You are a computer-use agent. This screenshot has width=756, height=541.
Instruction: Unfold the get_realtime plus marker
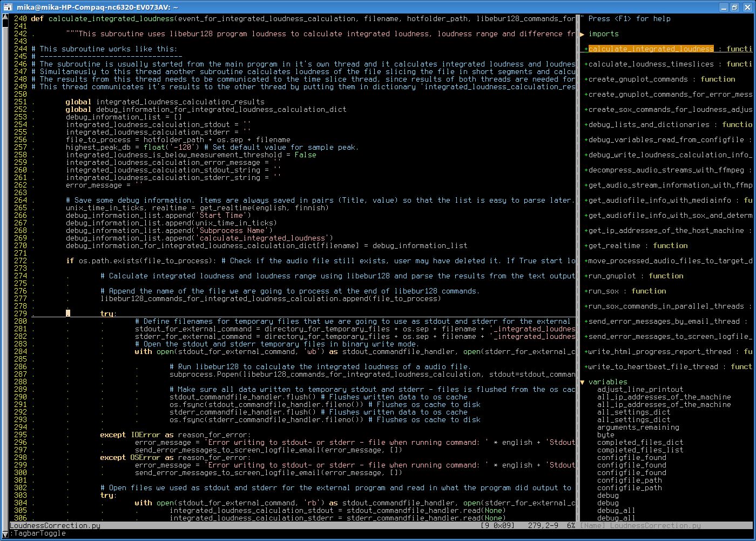click(586, 246)
